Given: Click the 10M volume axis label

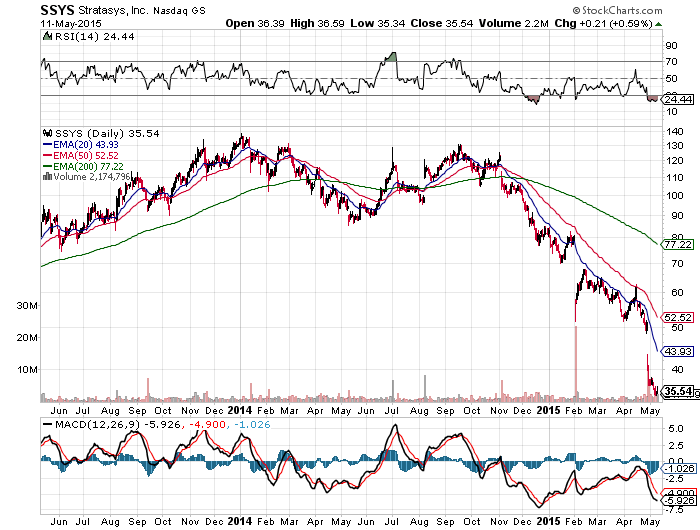Looking at the screenshot, I should click(x=27, y=370).
